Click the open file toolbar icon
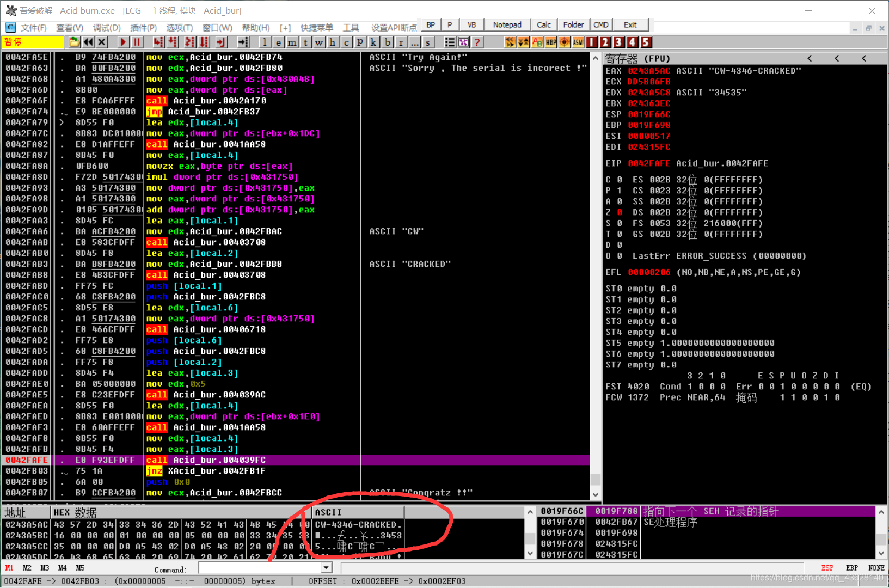The height and width of the screenshot is (588, 889). point(74,42)
